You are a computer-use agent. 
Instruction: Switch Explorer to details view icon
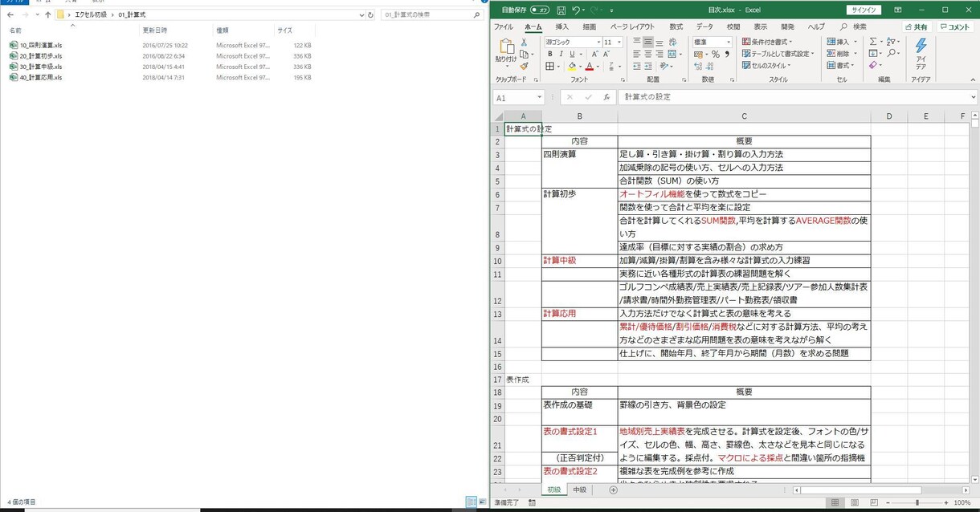[x=472, y=502]
